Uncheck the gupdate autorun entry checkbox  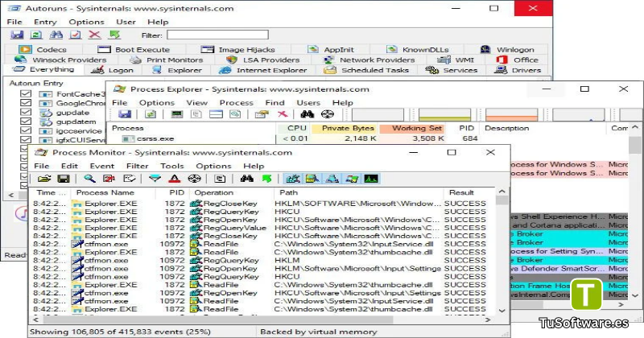pos(26,112)
